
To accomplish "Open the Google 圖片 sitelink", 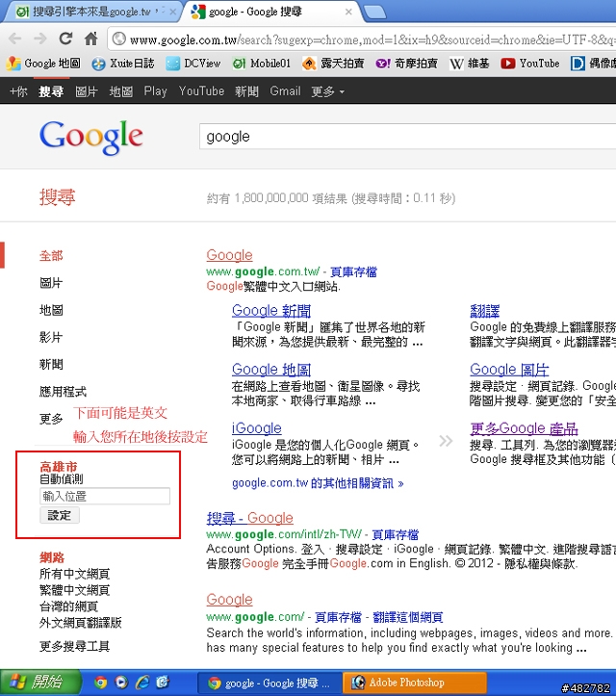I will 509,370.
